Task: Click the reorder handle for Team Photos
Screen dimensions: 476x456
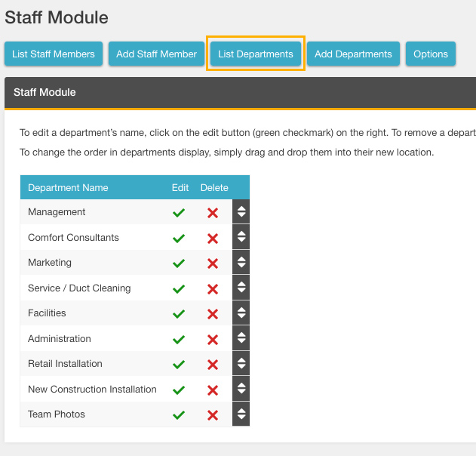Action: (241, 414)
